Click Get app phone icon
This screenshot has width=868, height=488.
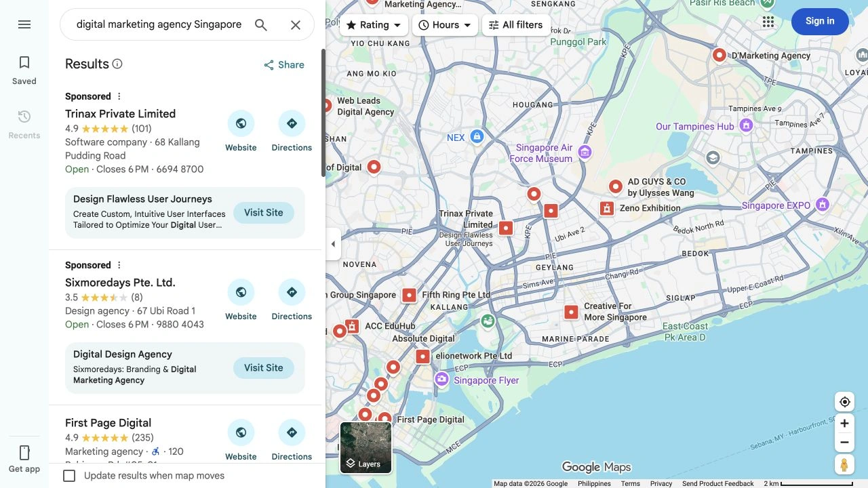pos(24,453)
